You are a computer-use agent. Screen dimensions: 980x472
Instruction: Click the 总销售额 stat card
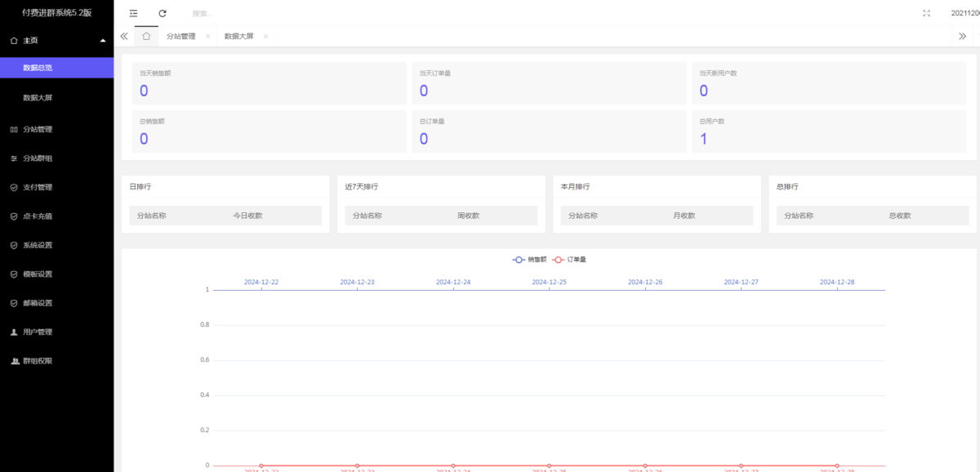pyautogui.click(x=269, y=131)
